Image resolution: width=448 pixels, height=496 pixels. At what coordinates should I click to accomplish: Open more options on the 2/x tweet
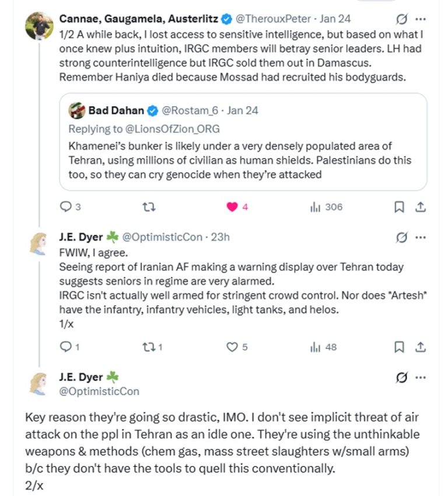421,378
